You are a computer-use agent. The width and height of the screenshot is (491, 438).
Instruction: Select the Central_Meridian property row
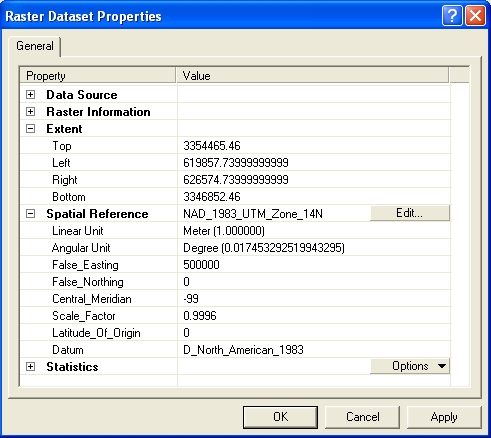[x=235, y=299]
